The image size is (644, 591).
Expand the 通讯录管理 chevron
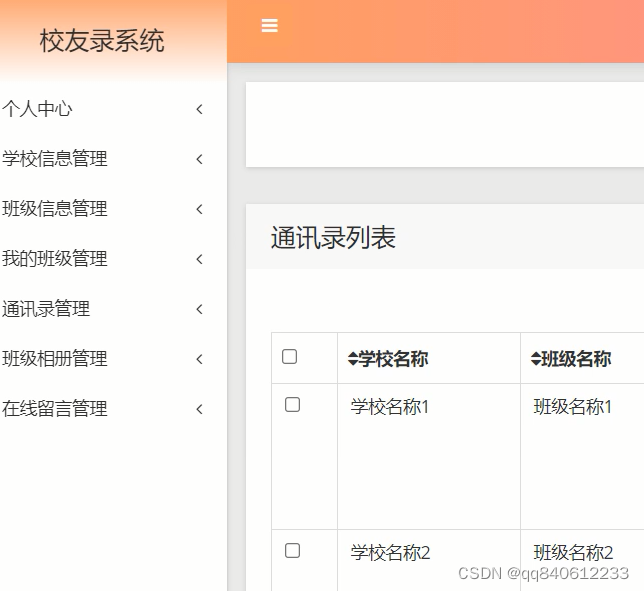point(199,309)
